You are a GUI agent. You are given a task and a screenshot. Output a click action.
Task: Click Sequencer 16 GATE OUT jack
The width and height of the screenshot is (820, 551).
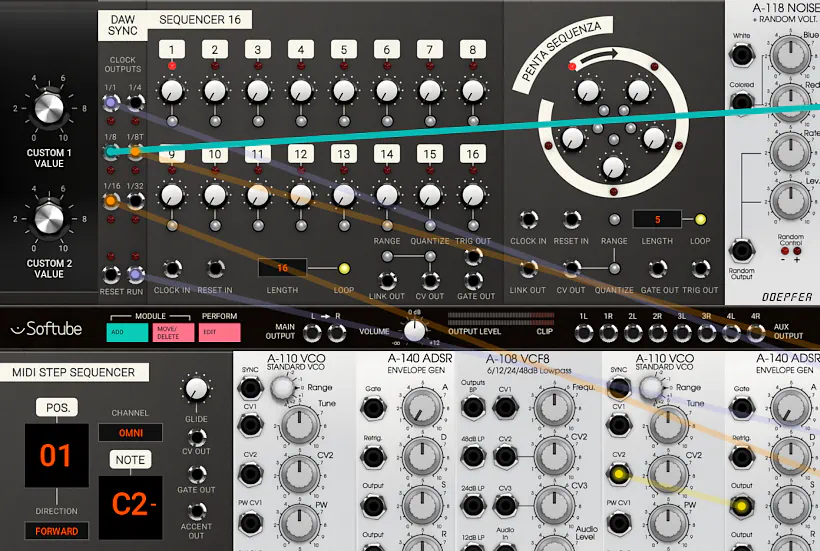[473, 281]
